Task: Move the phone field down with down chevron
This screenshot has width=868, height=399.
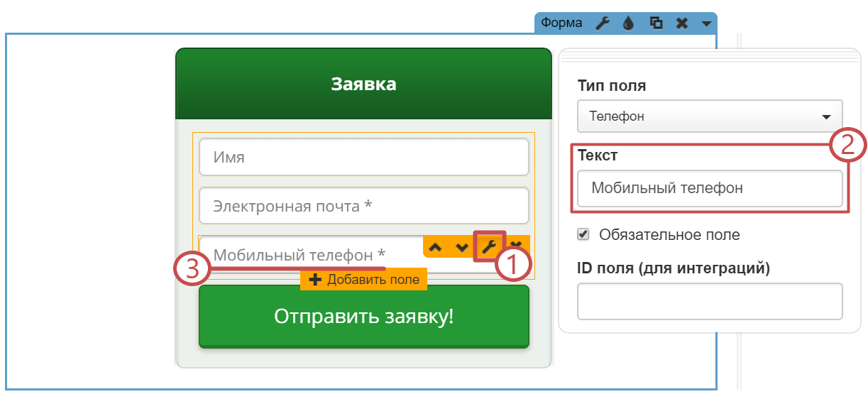Action: [x=462, y=247]
